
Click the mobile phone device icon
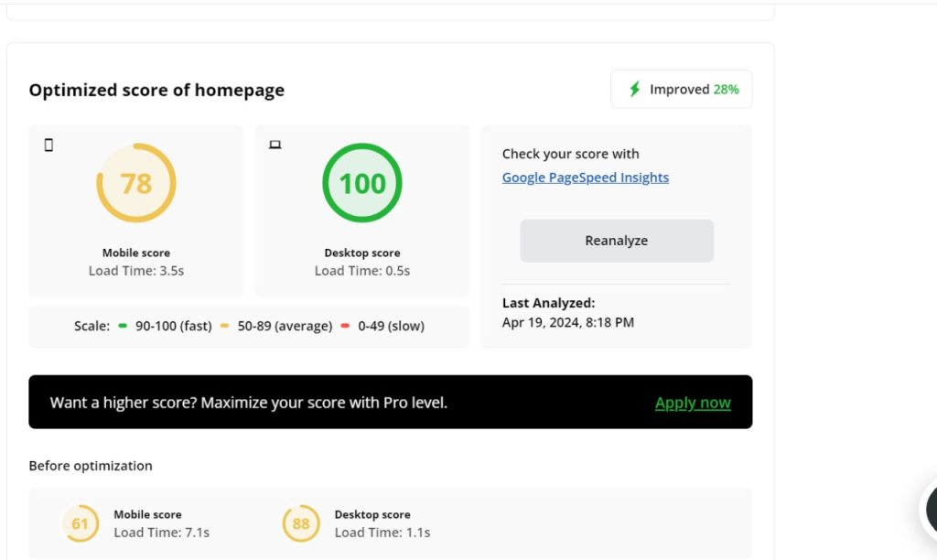click(x=49, y=145)
